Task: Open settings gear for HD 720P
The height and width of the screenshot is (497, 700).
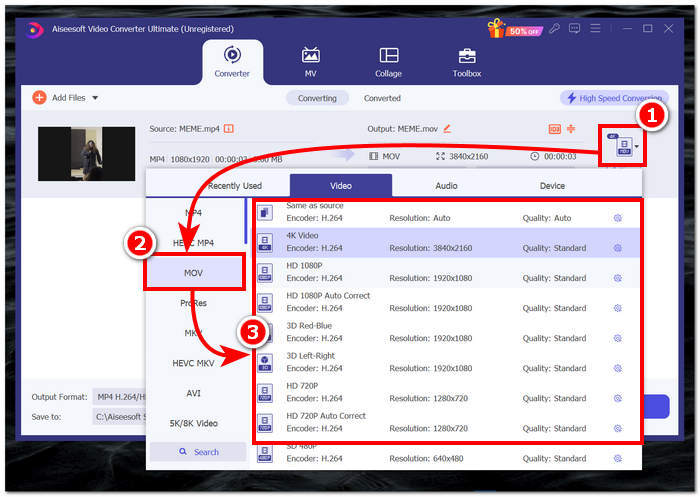Action: tap(618, 398)
